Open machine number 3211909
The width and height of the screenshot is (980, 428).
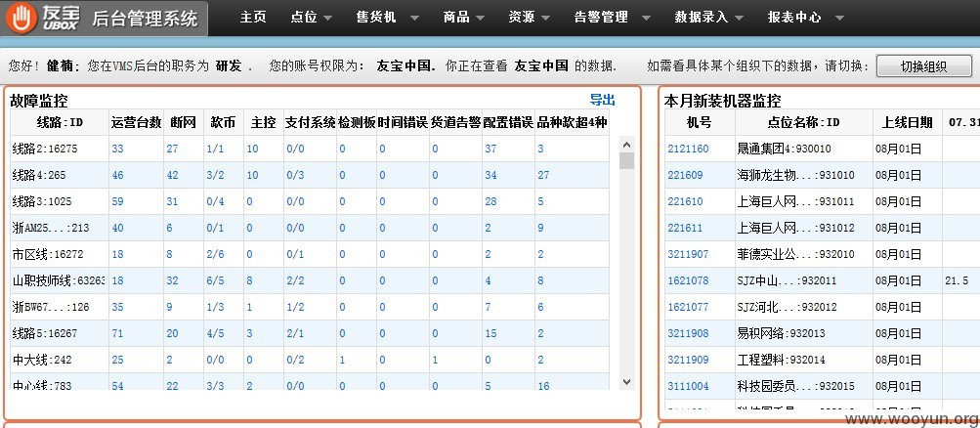click(x=688, y=360)
